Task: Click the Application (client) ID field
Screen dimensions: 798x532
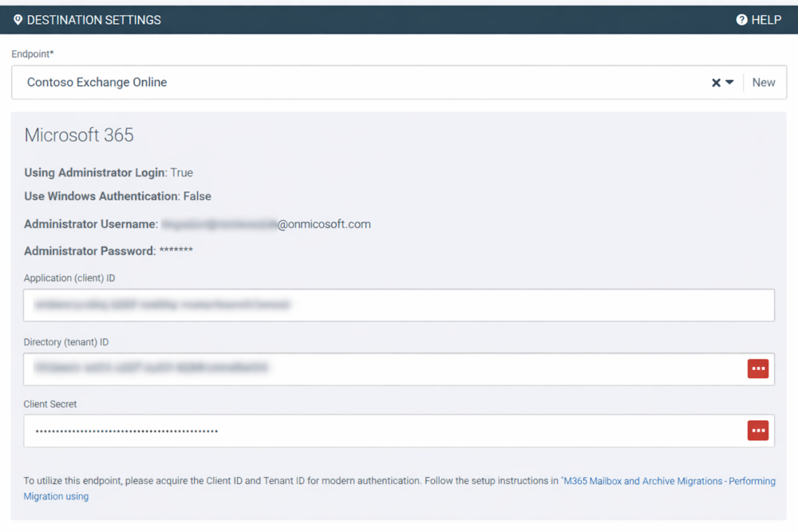Action: click(399, 305)
